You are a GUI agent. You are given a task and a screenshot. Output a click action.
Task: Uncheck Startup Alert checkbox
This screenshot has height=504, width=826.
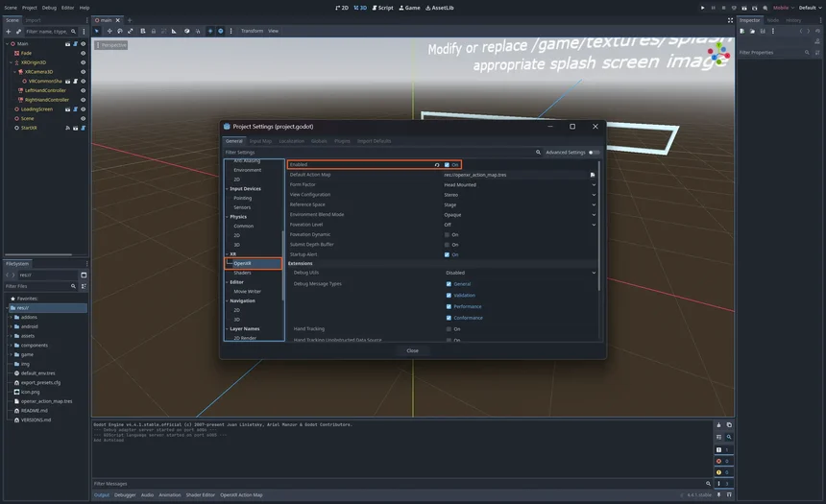[447, 255]
